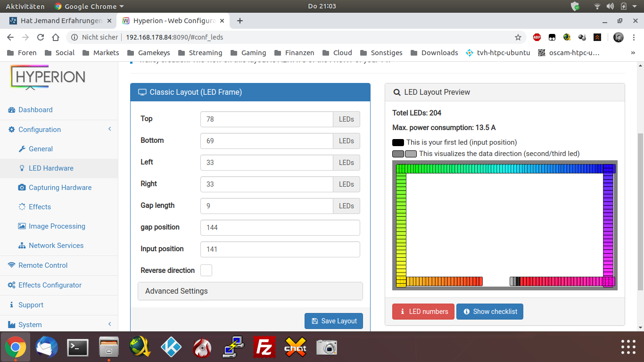Viewport: 644px width, 362px height.
Task: Click the red LED numbers button
Action: pyautogui.click(x=423, y=312)
